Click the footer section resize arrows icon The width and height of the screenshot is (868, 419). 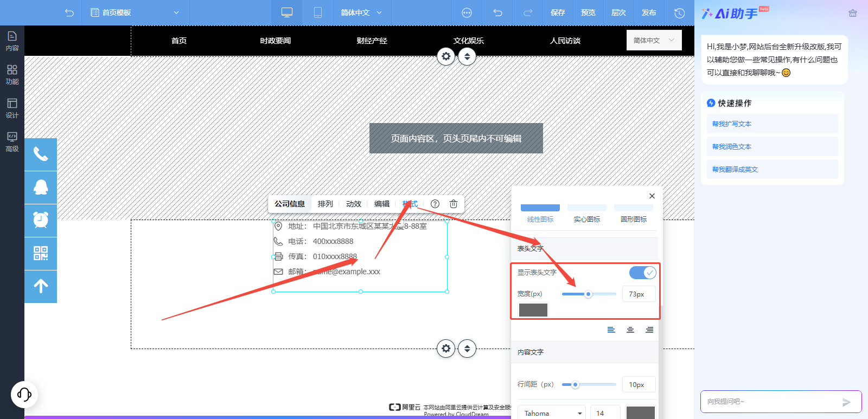pyautogui.click(x=467, y=349)
